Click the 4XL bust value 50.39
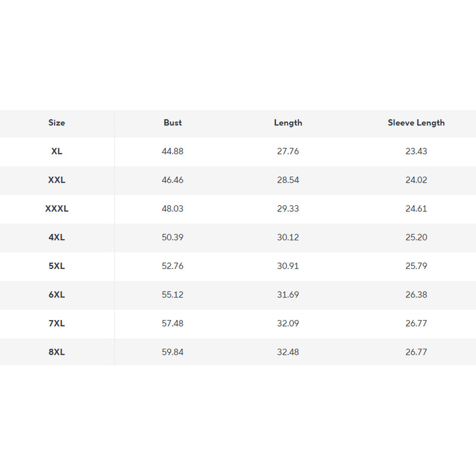 [x=173, y=237]
